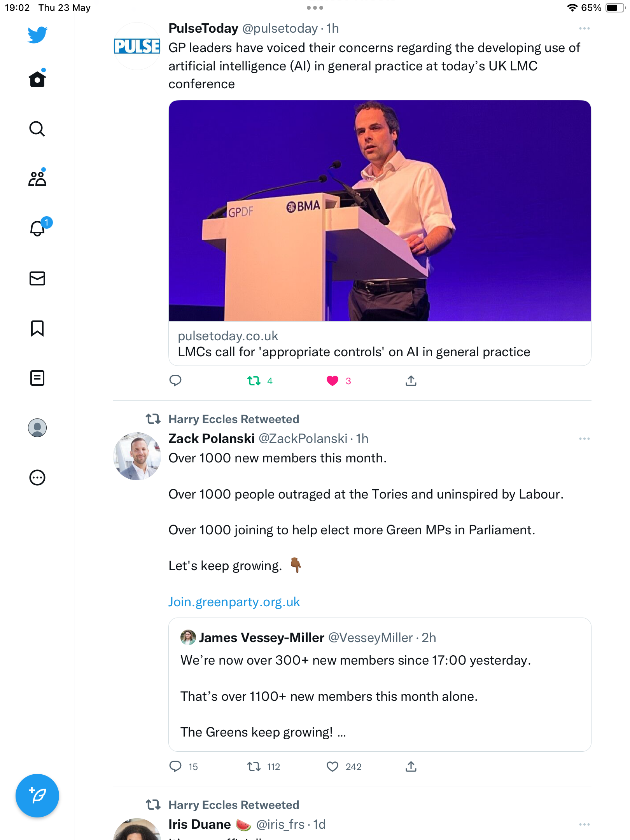Open Messages envelope icon
This screenshot has height=840, width=630.
(x=37, y=278)
